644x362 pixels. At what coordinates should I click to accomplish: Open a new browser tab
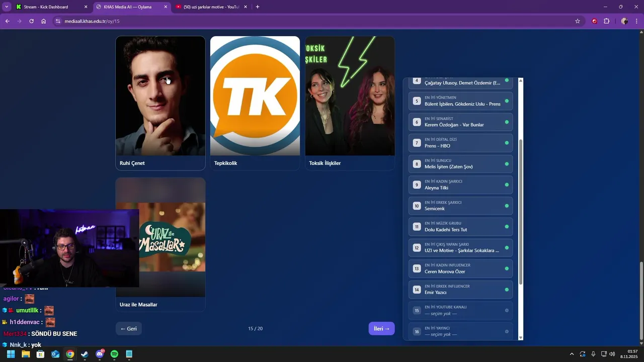[x=258, y=7]
